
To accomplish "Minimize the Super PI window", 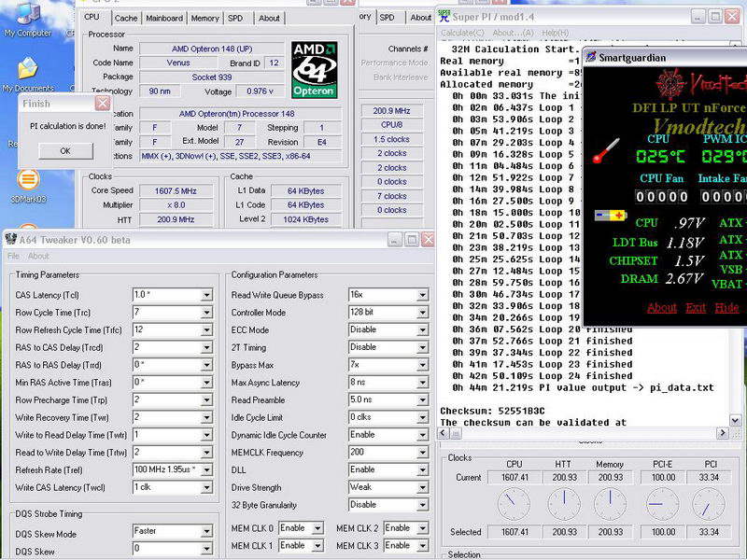I will tap(698, 17).
